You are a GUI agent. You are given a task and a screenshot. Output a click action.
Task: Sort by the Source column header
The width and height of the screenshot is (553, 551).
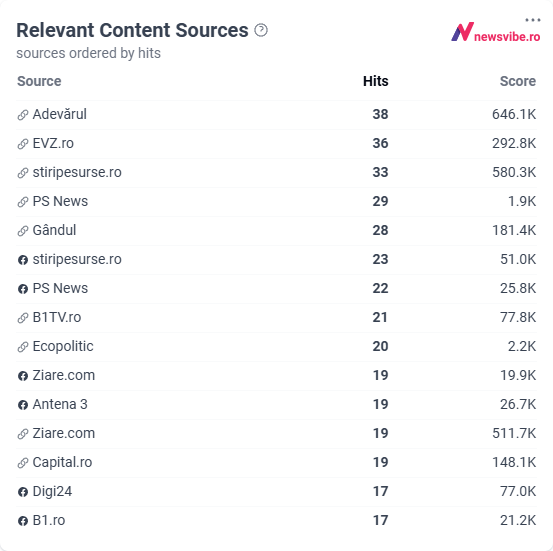coord(39,81)
